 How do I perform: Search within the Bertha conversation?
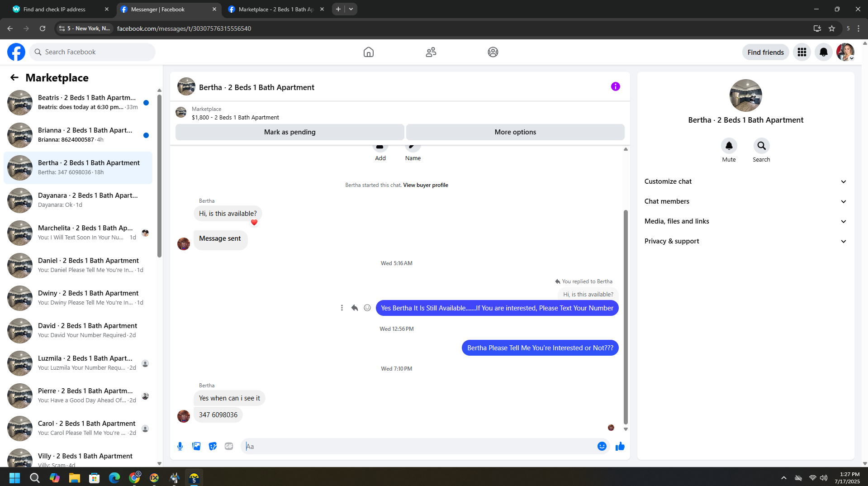(x=762, y=146)
